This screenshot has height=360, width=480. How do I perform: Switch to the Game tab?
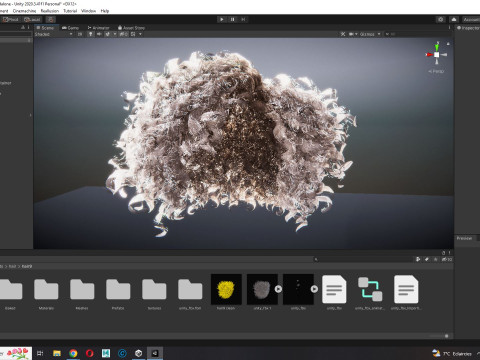coord(70,28)
